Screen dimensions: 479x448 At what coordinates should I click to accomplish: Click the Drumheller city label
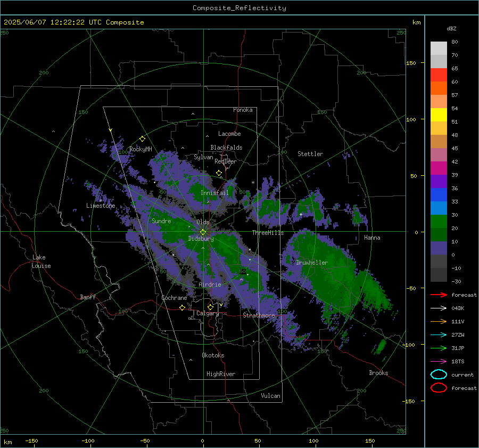[x=312, y=263]
